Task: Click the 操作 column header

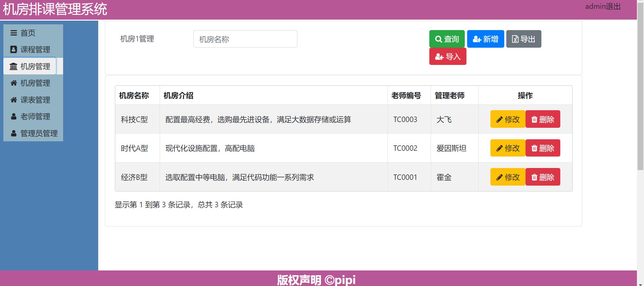Action: click(x=525, y=96)
